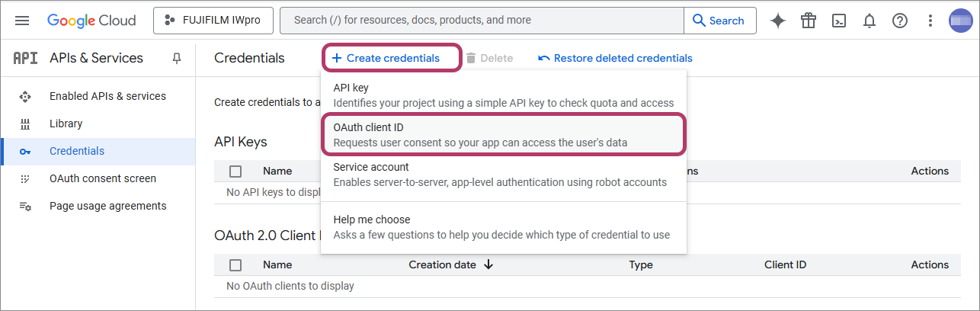The height and width of the screenshot is (311, 980).
Task: Click Restore deleted credentials
Action: (x=615, y=58)
